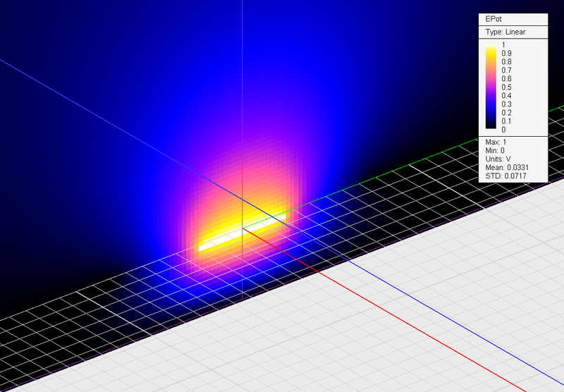Click the 'Mean: 0.0331' value
Screen dimensions: 564x392
(507, 168)
